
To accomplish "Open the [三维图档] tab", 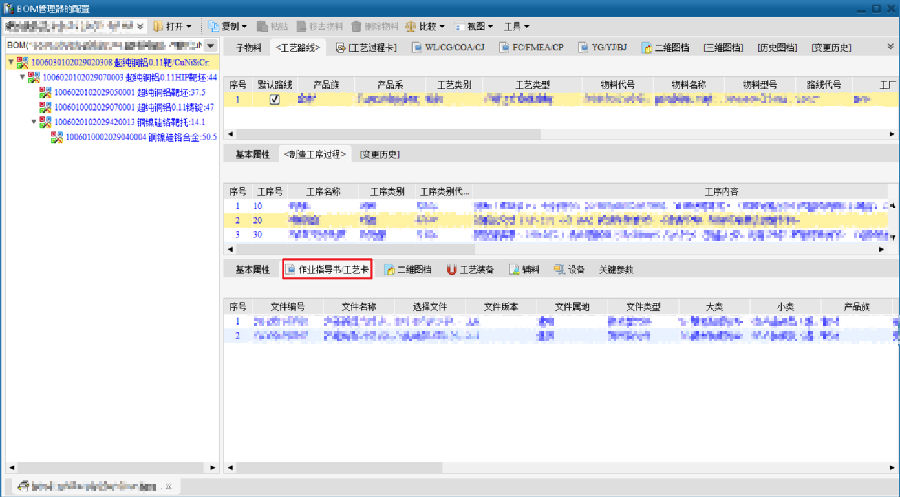I will 723,48.
